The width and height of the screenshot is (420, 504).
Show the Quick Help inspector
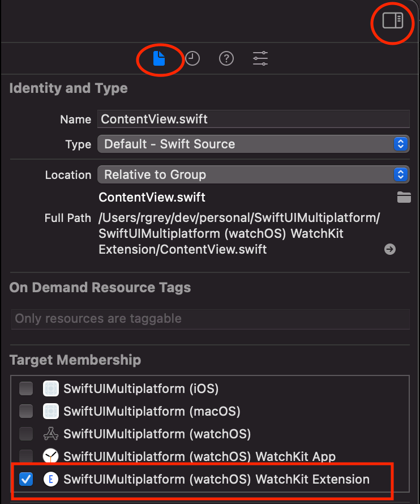pos(226,58)
